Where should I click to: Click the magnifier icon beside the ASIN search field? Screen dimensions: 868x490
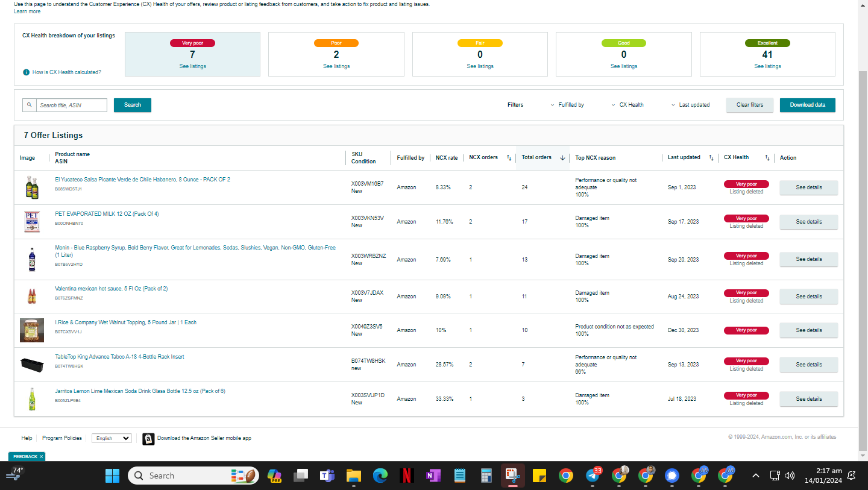click(x=29, y=105)
